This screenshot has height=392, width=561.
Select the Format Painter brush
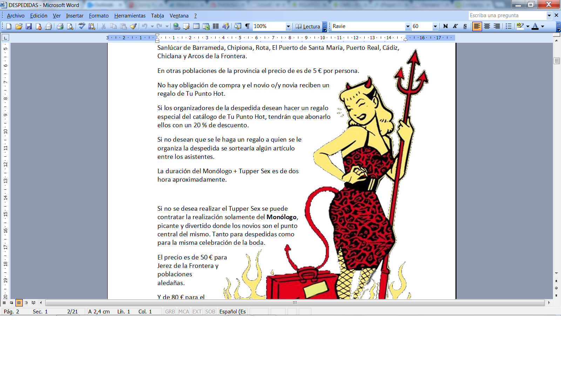coord(133,26)
